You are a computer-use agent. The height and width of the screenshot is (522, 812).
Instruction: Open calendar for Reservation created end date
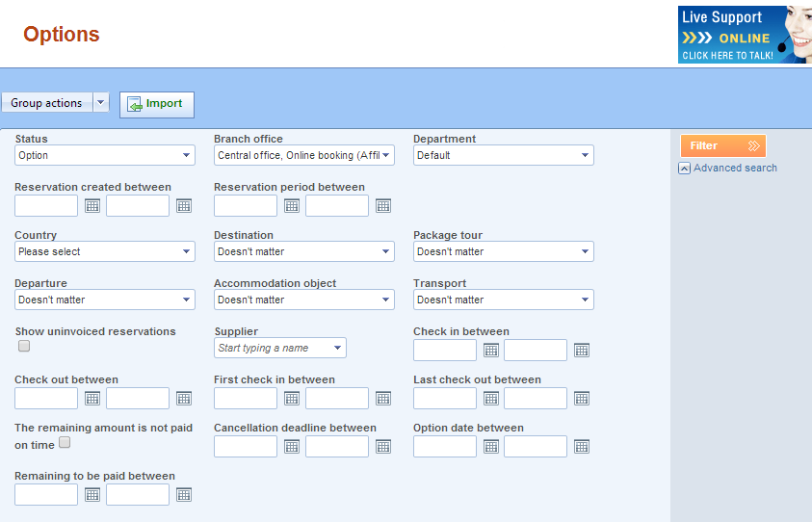tap(184, 205)
